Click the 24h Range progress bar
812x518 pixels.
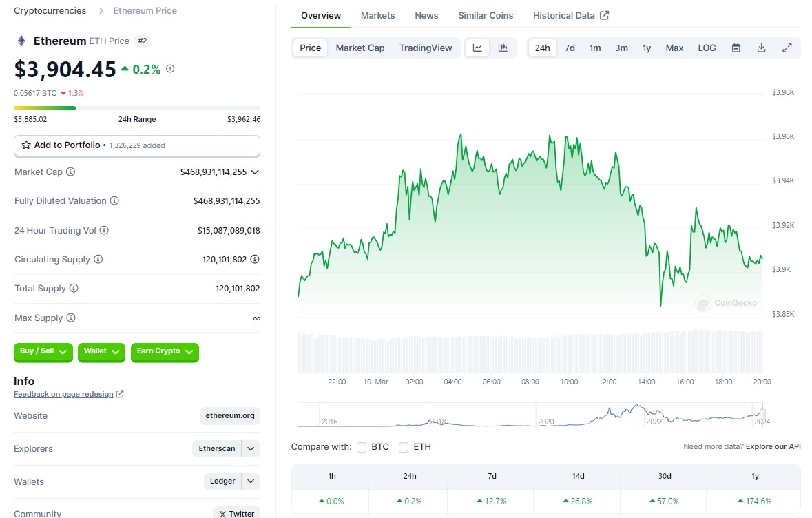click(x=137, y=108)
